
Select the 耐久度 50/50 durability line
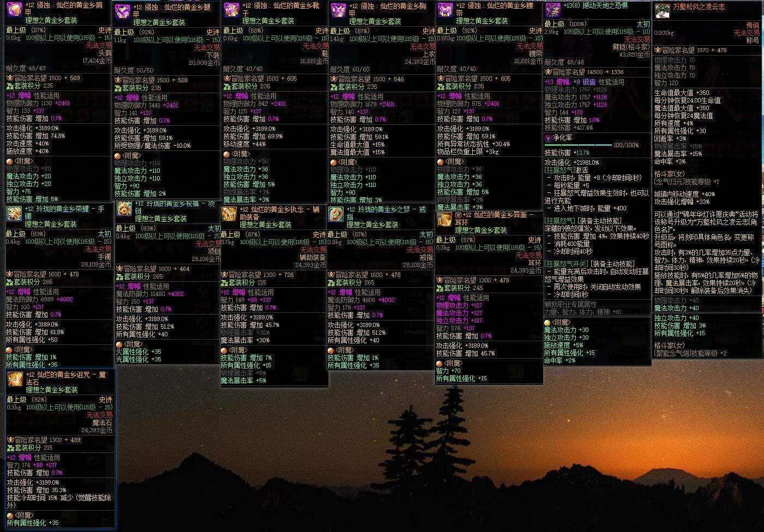[134, 70]
